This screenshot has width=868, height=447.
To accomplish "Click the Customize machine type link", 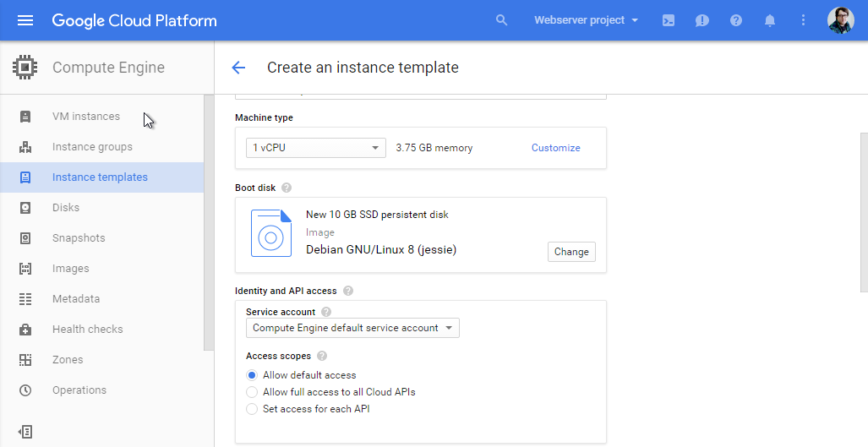I will point(556,148).
